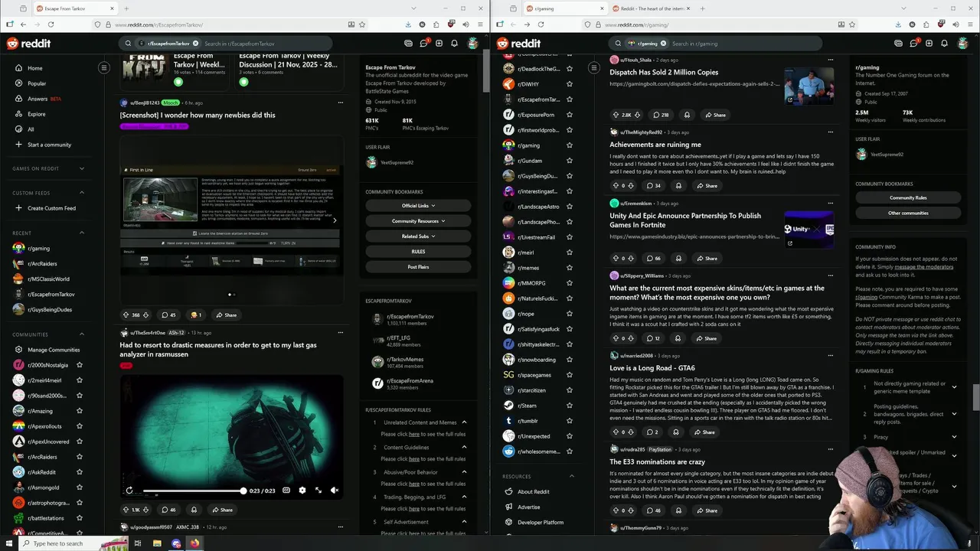
Task: Collapse the RECENT section
Action: (82, 233)
